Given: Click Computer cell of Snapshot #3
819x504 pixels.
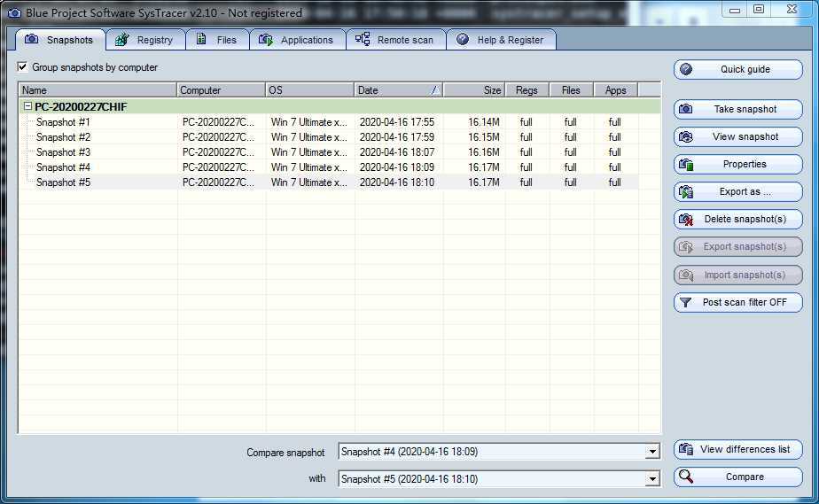Looking at the screenshot, I should (218, 152).
